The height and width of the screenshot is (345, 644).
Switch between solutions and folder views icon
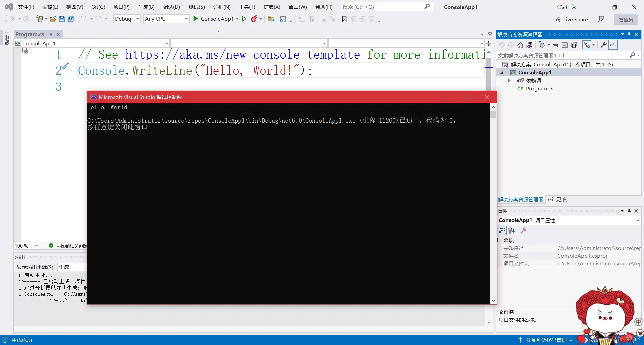click(529, 45)
